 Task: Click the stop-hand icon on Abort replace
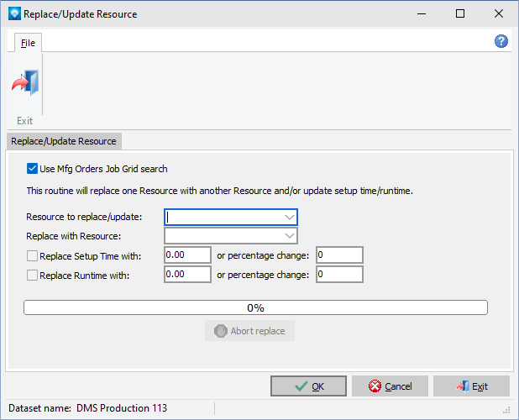coord(220,331)
